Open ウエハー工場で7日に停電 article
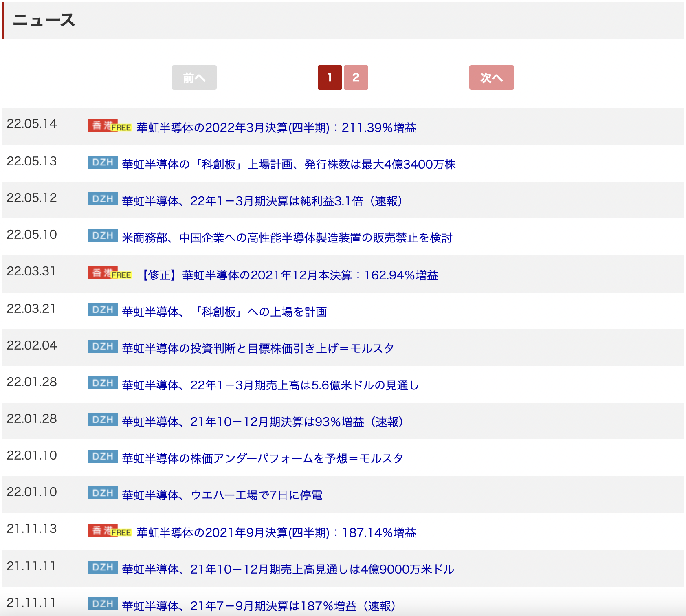686x616 pixels. [222, 495]
